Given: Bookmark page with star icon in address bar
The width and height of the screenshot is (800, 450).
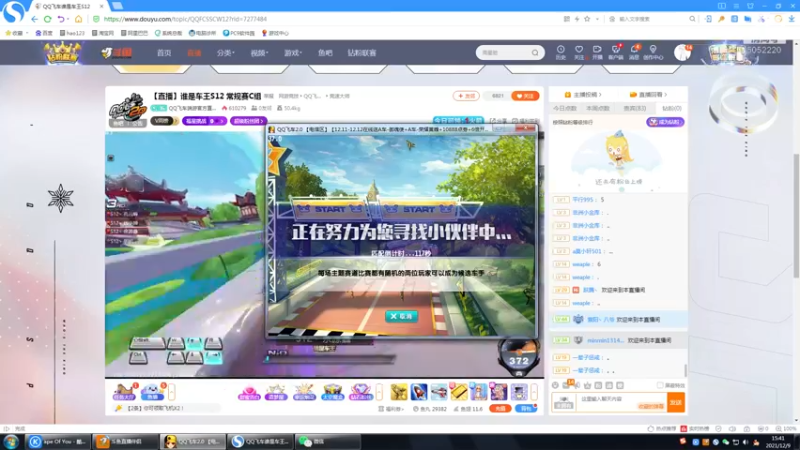Looking at the screenshot, I should [587, 19].
